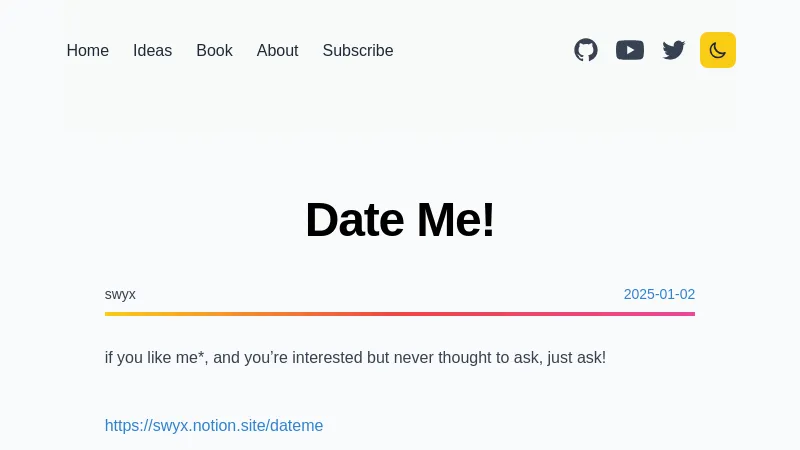Click the "if you like me*" intro sentence
Viewport: 800px width, 450px height.
point(355,358)
